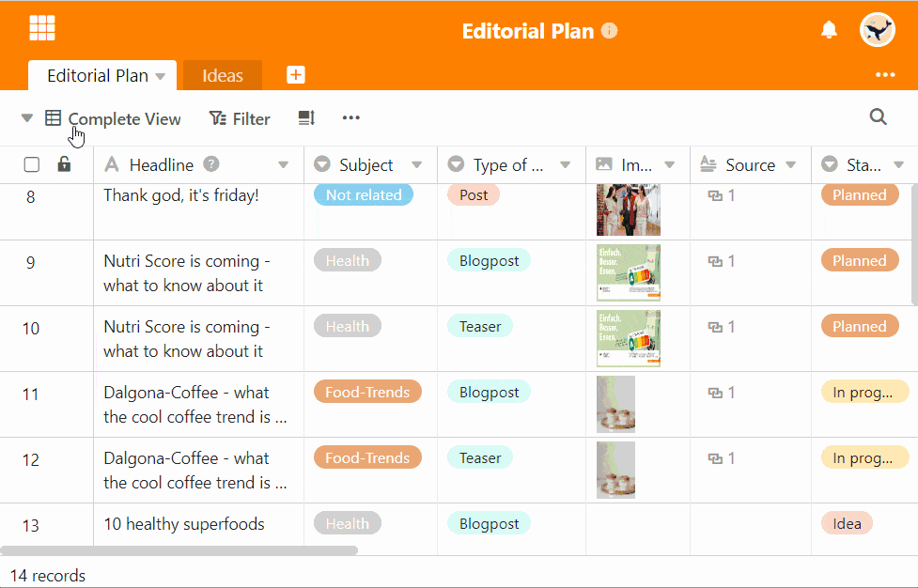The image size is (918, 588).
Task: Click the lock icon in header row
Action: (64, 164)
